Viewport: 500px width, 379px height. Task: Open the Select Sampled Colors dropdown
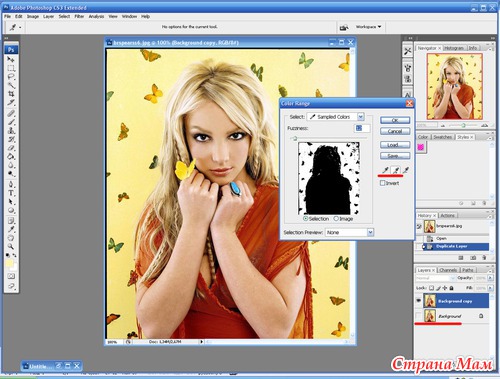[335, 117]
